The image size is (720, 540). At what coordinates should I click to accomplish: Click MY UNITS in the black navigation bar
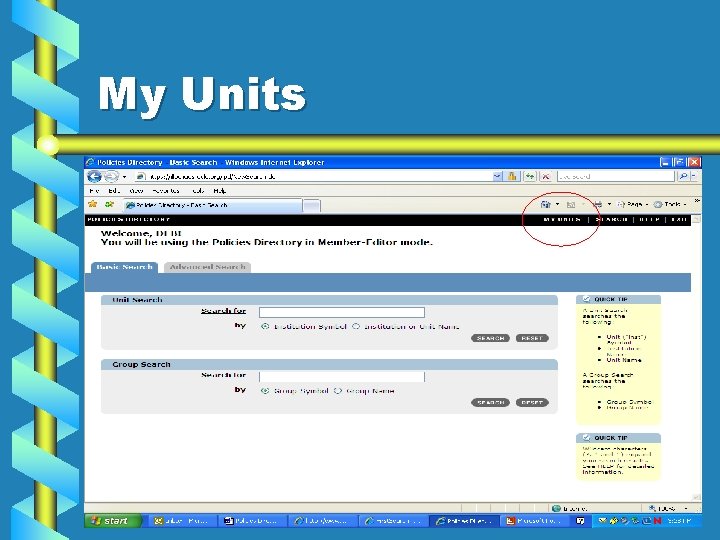[x=562, y=219]
